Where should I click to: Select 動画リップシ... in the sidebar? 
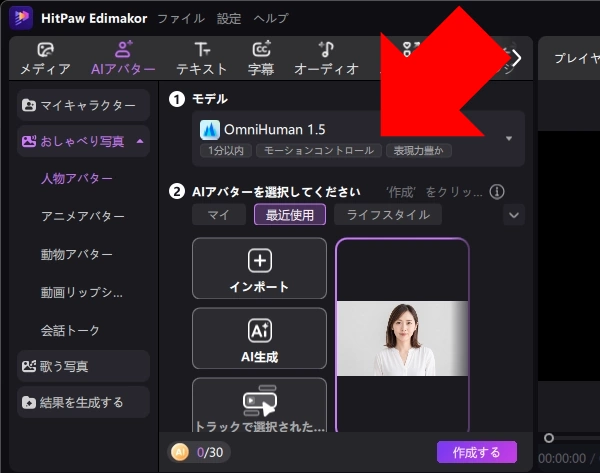point(82,292)
